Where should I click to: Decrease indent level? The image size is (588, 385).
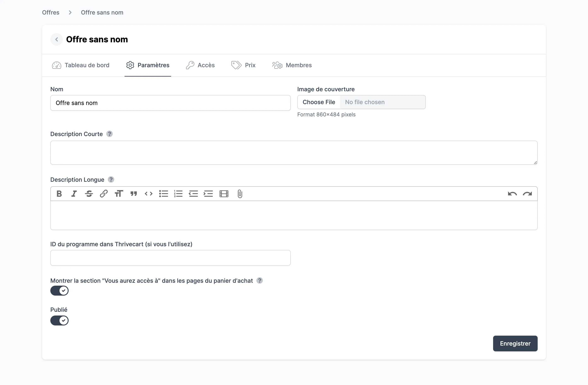pyautogui.click(x=194, y=194)
